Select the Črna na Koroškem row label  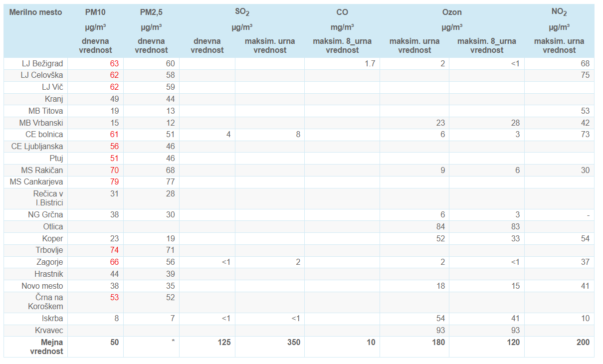pyautogui.click(x=45, y=302)
